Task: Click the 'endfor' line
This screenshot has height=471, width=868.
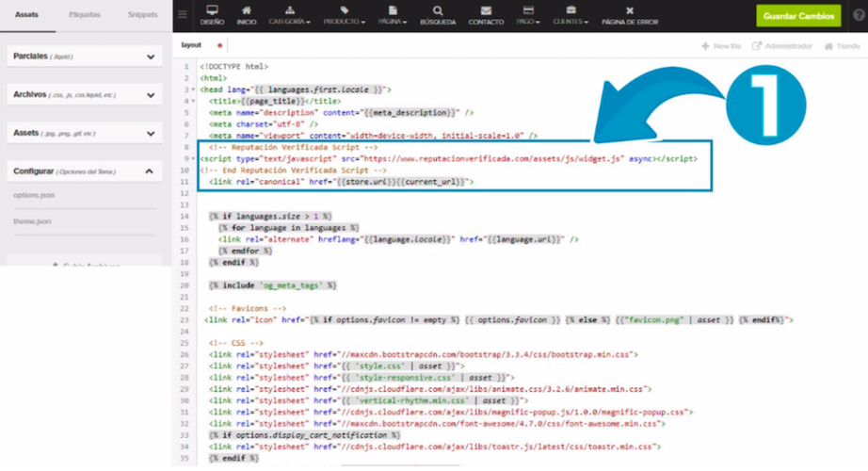Action: point(245,251)
